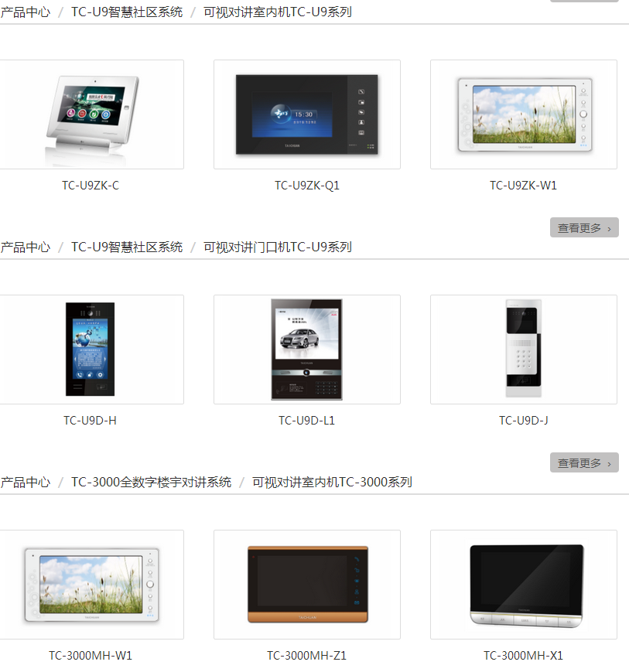Open the TC-U9ZK-C product image

(x=91, y=114)
